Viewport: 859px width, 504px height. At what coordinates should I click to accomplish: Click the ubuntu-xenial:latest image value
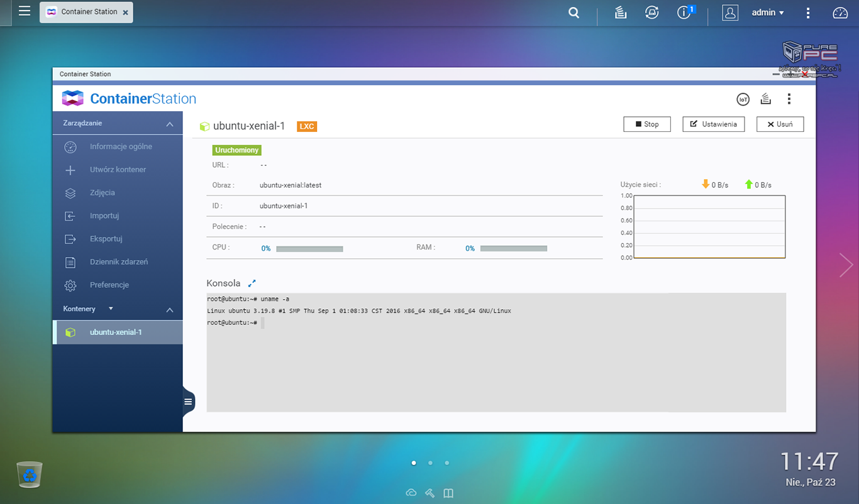[291, 185]
